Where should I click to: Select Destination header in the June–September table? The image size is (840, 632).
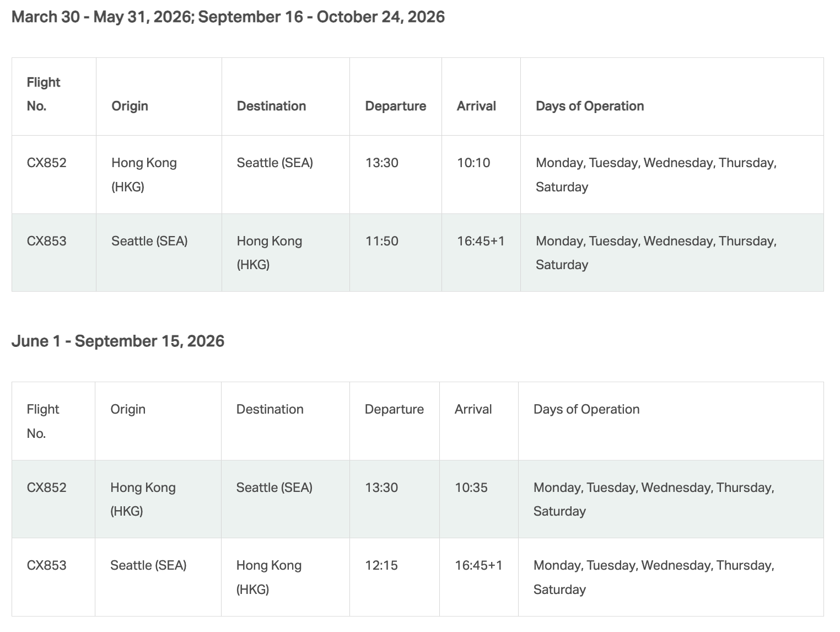[270, 409]
